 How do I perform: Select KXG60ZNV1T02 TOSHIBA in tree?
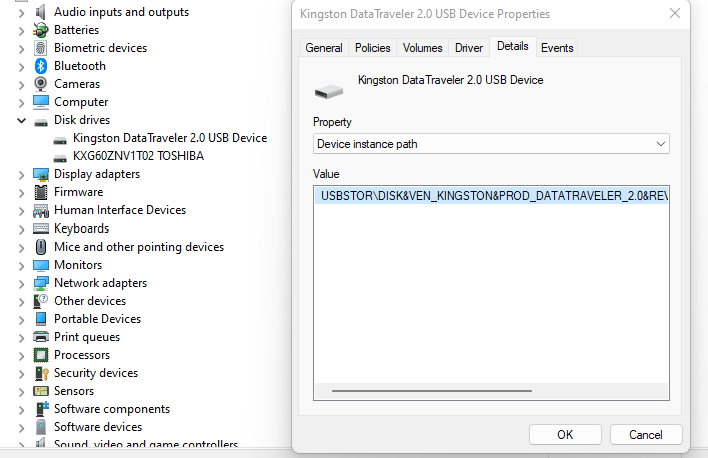(x=138, y=156)
